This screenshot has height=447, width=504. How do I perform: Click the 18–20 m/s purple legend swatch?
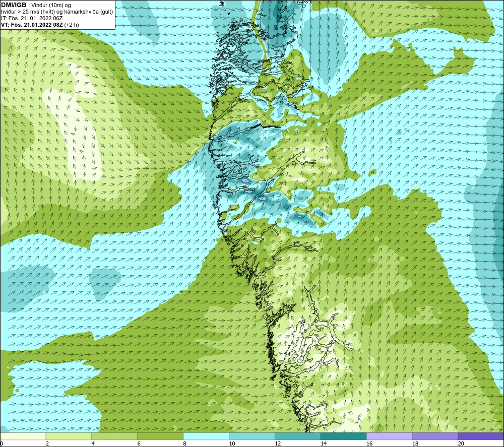pyautogui.click(x=435, y=436)
